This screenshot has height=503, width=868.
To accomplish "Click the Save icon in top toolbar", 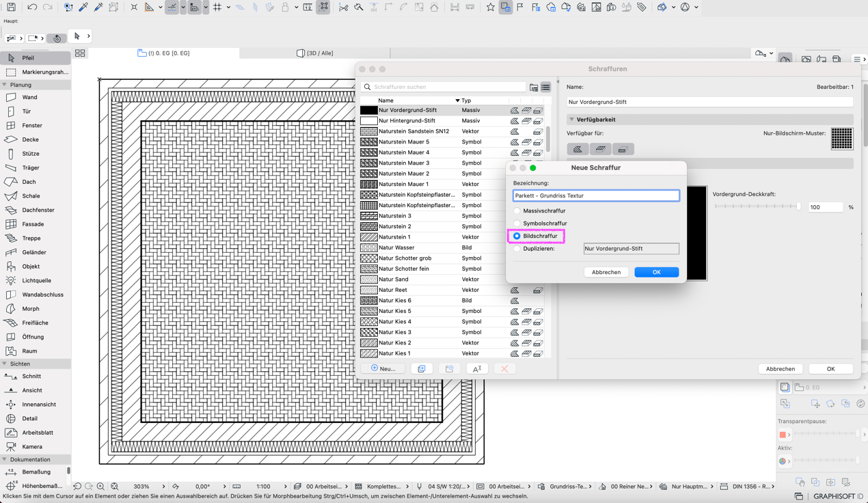I will tap(11, 8).
